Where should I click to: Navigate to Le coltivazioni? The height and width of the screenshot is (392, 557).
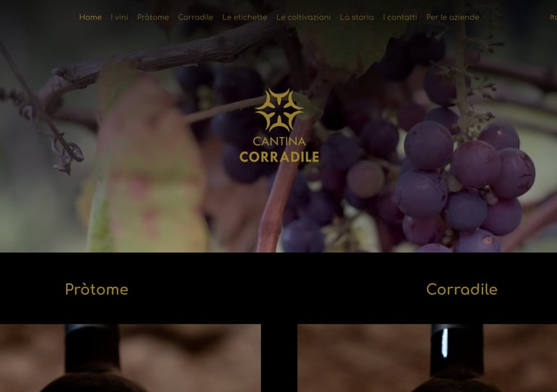click(x=303, y=17)
